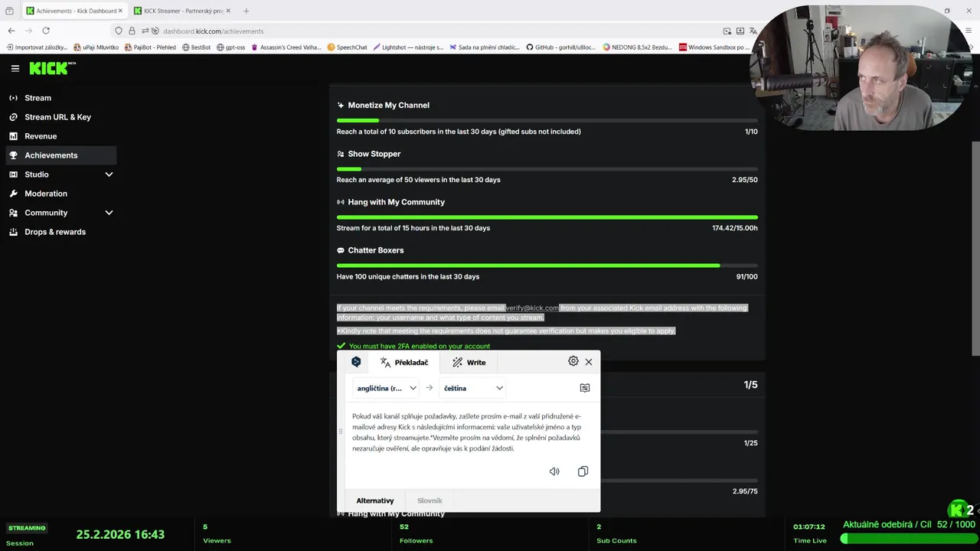980x551 pixels.
Task: Open the hamburger menu beside the KICK logo
Action: [15, 68]
